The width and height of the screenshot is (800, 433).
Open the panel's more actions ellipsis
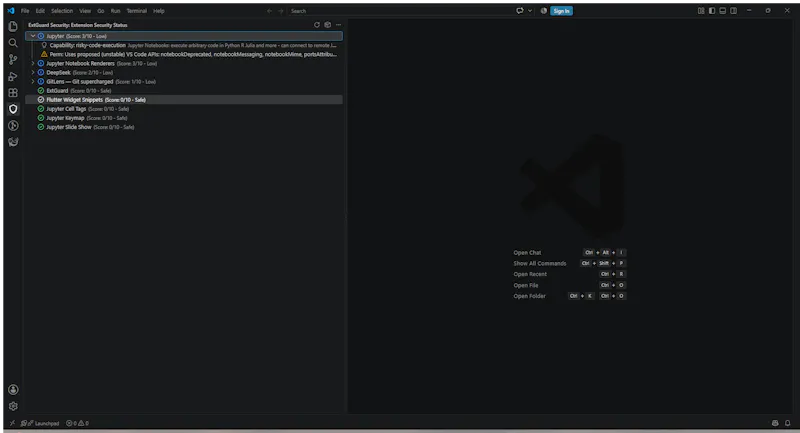click(338, 24)
